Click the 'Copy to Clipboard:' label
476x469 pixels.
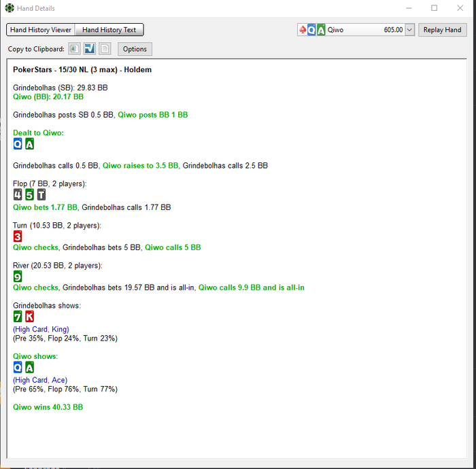[x=36, y=49]
